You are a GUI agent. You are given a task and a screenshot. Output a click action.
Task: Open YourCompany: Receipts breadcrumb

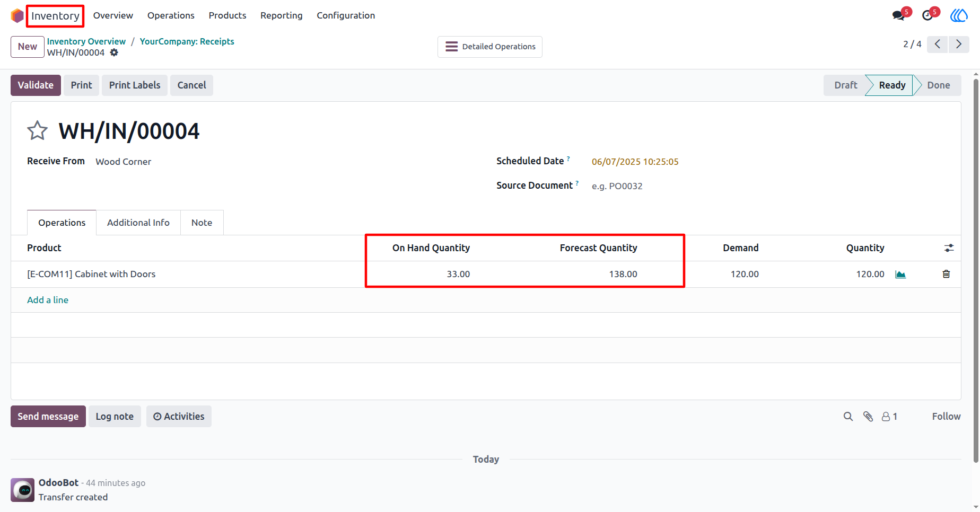pos(187,41)
